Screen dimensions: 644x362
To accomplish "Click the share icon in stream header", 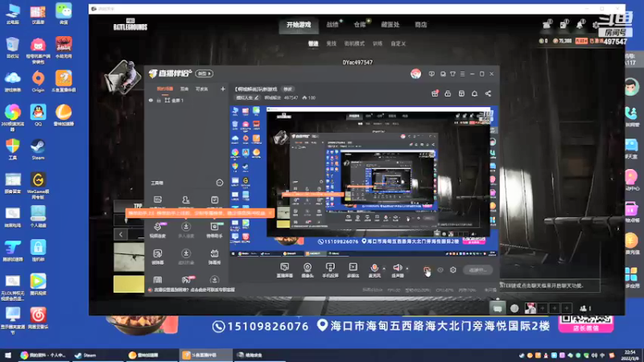I will pos(488,93).
